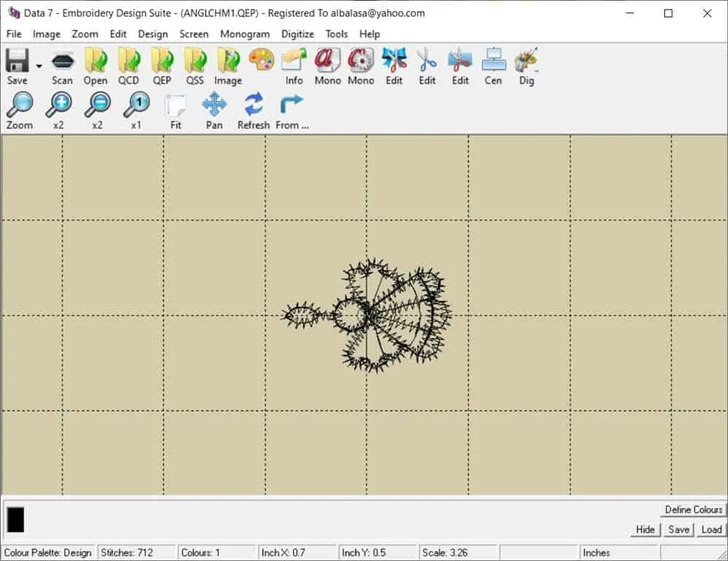Image resolution: width=728 pixels, height=561 pixels.
Task: Click the x1 actual size magnifier
Action: 137,104
